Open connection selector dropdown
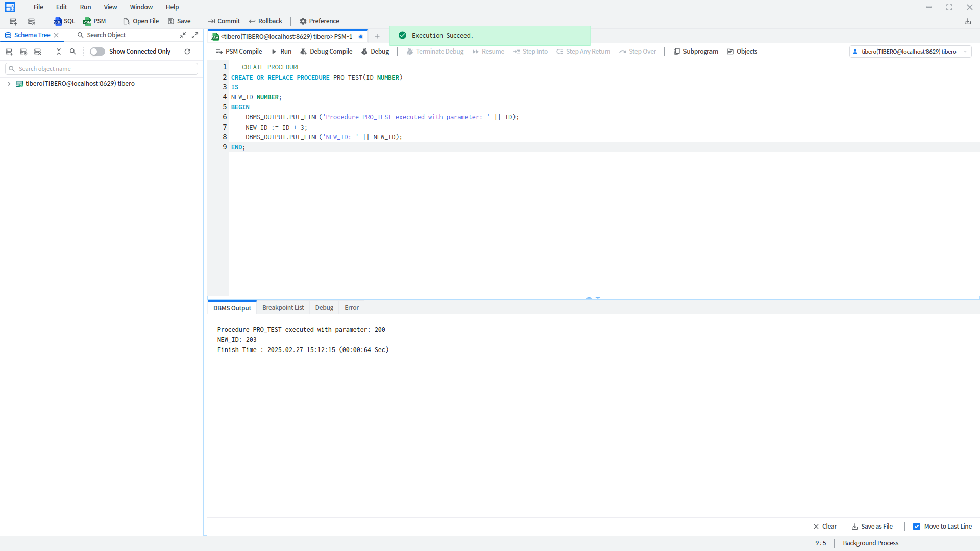 [x=965, y=52]
